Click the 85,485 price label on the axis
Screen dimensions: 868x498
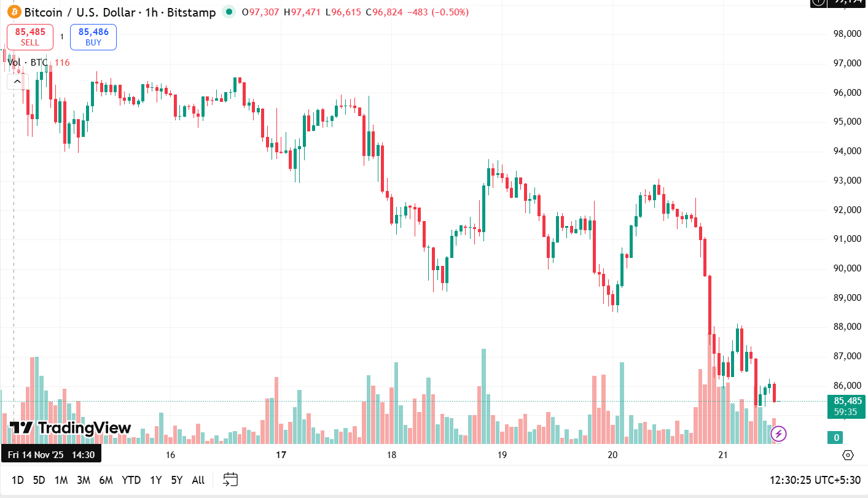click(846, 401)
